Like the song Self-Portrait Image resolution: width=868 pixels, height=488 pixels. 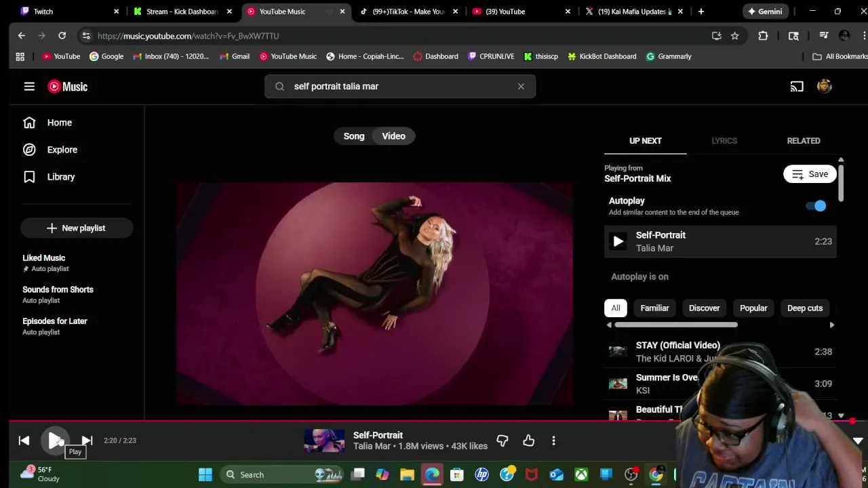click(529, 441)
